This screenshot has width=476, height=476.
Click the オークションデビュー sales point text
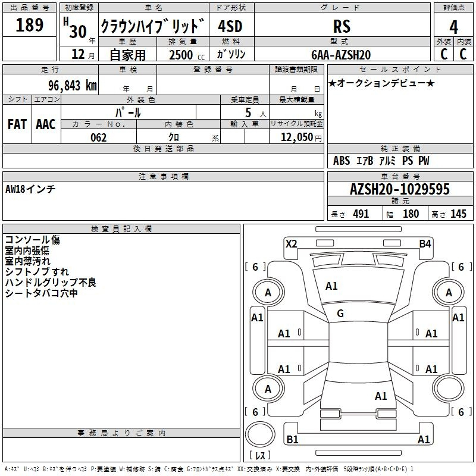click(381, 83)
